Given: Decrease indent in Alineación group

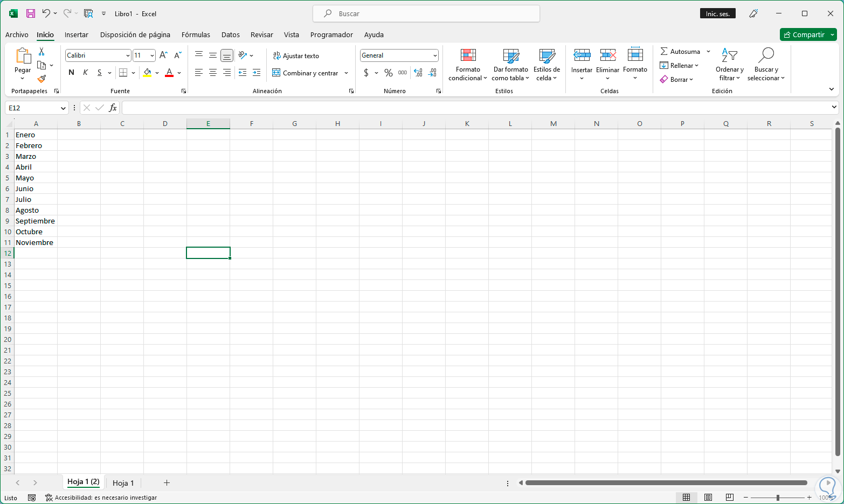Looking at the screenshot, I should tap(243, 73).
